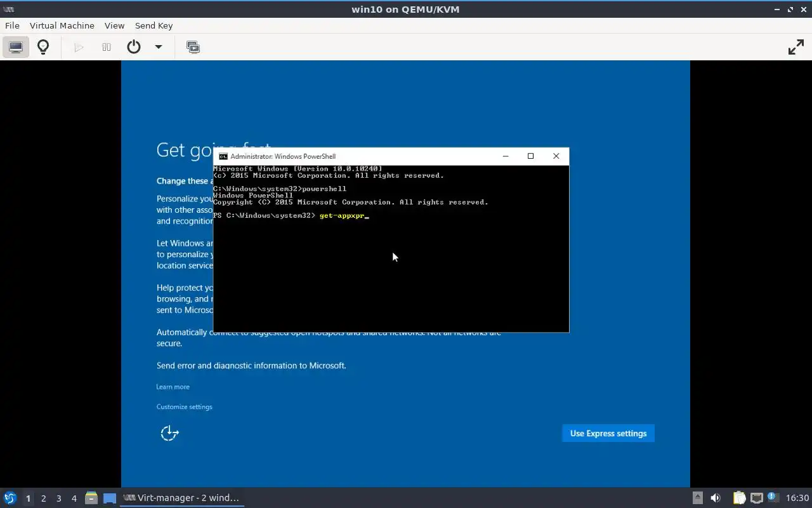Click Use Express settings button
The height and width of the screenshot is (508, 812).
click(x=608, y=433)
